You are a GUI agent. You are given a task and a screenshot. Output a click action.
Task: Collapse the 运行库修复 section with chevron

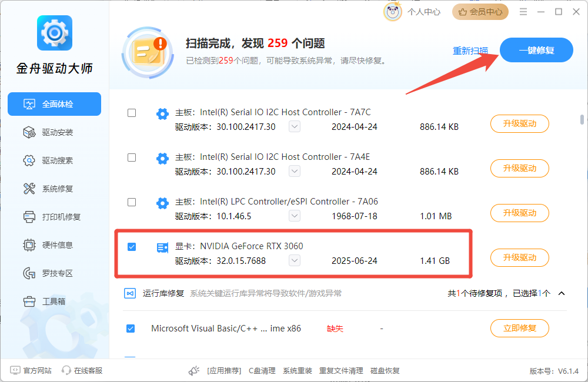[562, 293]
